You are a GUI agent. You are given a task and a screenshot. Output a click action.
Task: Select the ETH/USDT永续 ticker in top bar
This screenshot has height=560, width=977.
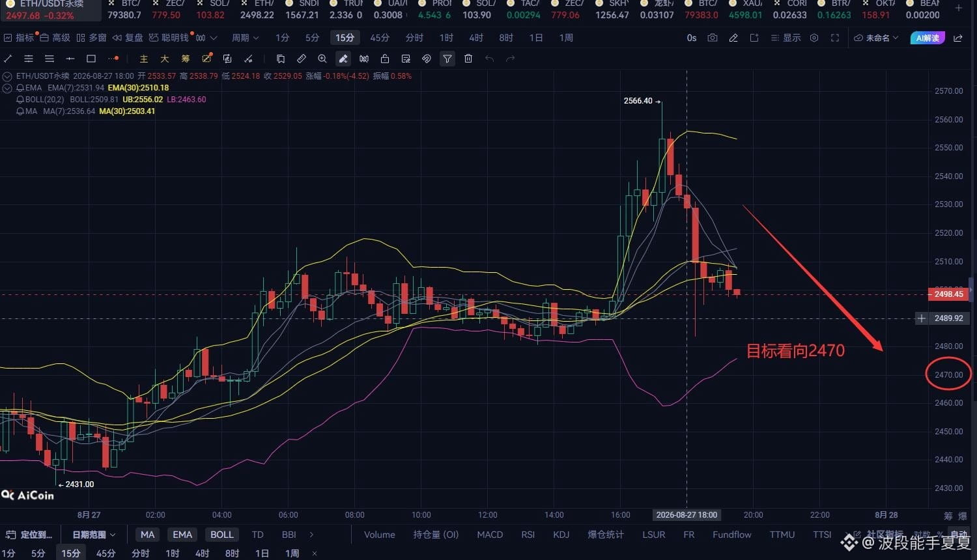[x=51, y=10]
